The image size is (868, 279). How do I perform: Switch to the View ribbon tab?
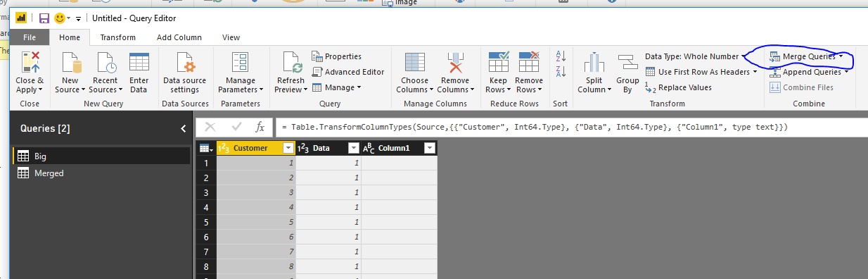coord(231,37)
